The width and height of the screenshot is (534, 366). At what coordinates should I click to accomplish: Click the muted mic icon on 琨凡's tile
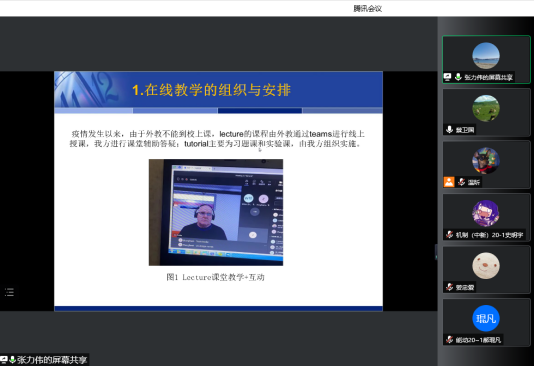450,339
